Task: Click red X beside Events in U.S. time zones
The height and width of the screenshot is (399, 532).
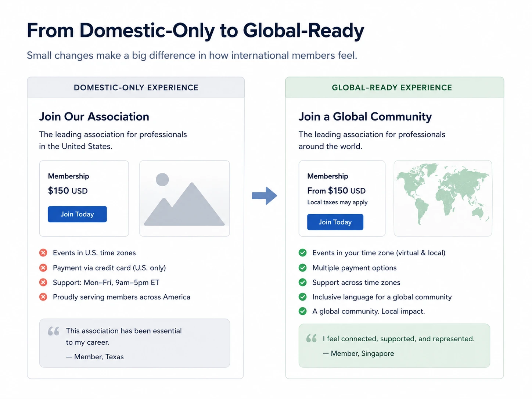Action: pyautogui.click(x=43, y=253)
